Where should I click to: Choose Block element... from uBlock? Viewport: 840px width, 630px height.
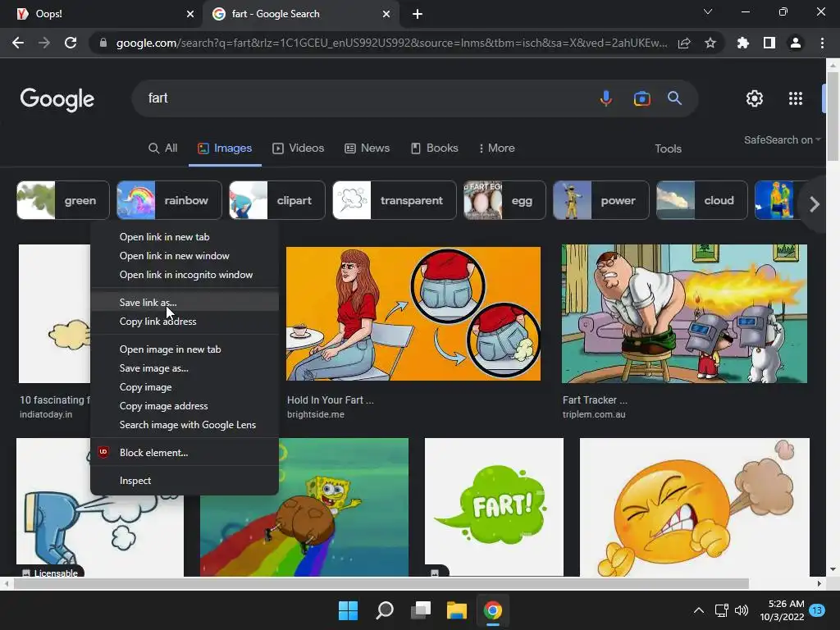click(x=185, y=453)
